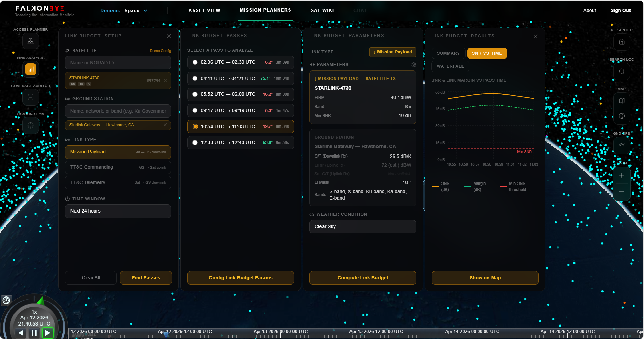Open the About page

(x=590, y=10)
